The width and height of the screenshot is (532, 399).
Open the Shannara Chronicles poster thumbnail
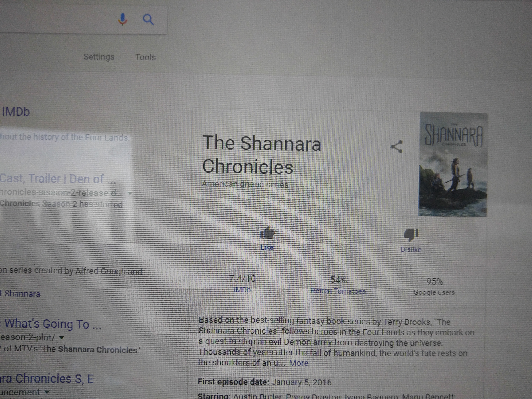point(453,165)
